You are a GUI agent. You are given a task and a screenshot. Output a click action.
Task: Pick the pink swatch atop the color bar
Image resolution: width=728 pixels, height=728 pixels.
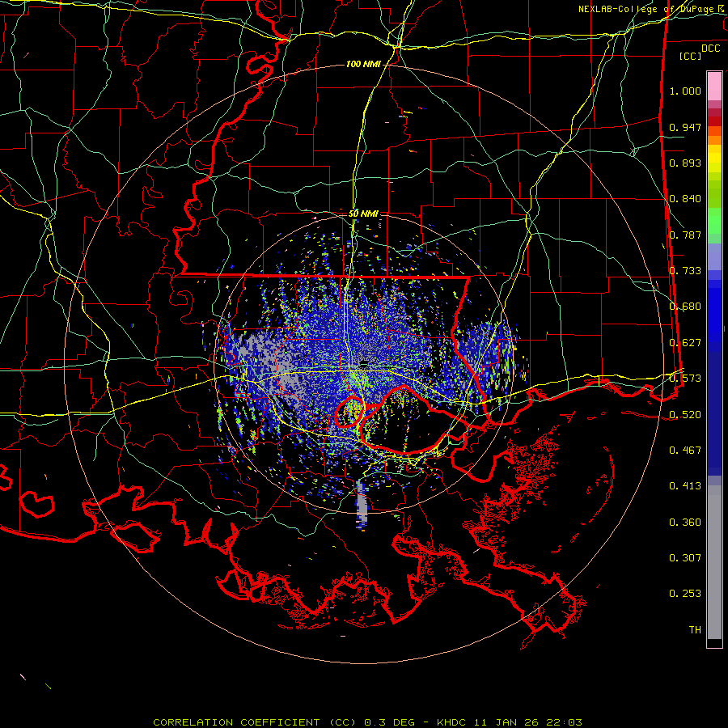coord(714,87)
